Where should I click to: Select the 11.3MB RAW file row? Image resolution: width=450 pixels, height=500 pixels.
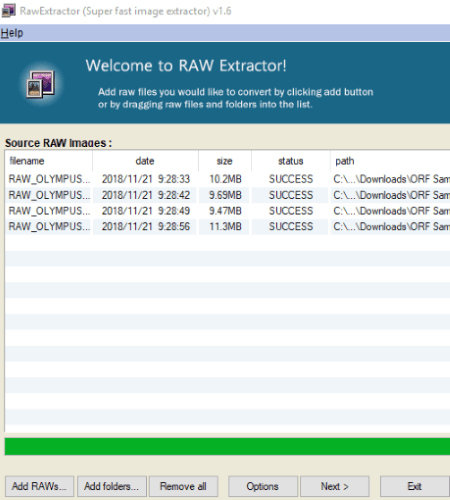pos(228,227)
